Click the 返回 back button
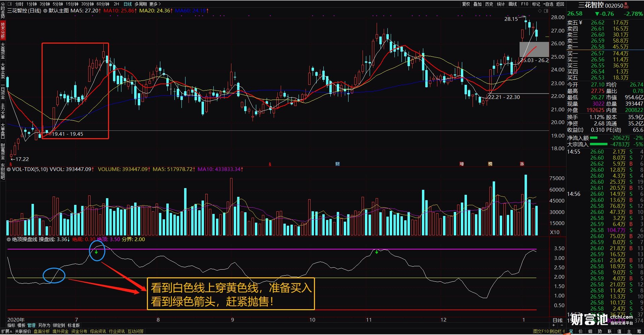The width and height of the screenshot is (644, 335). tap(560, 4)
